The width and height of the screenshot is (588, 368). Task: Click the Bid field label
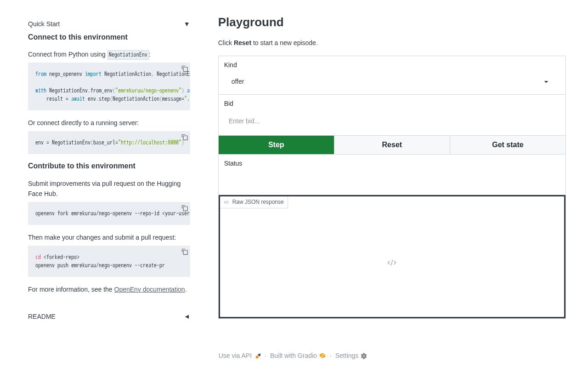click(229, 103)
